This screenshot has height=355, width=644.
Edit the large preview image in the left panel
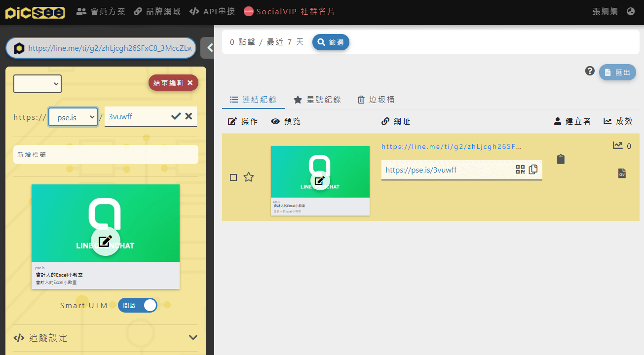point(105,241)
